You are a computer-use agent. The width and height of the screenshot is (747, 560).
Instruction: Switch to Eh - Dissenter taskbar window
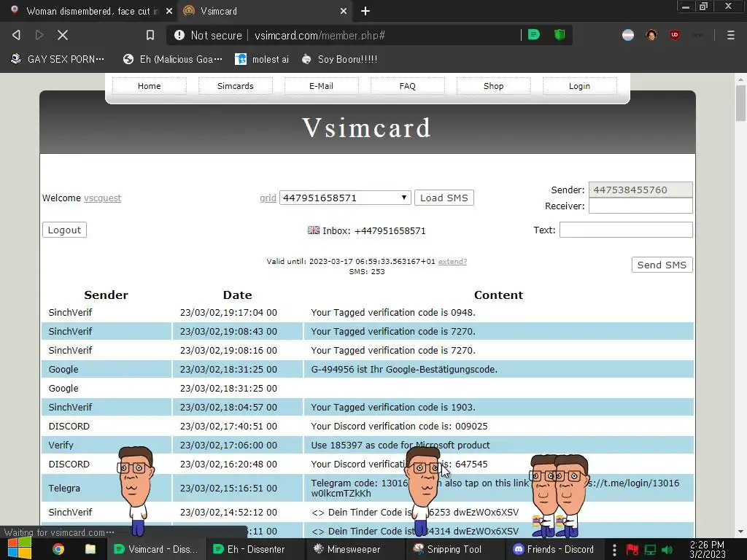coord(255,549)
